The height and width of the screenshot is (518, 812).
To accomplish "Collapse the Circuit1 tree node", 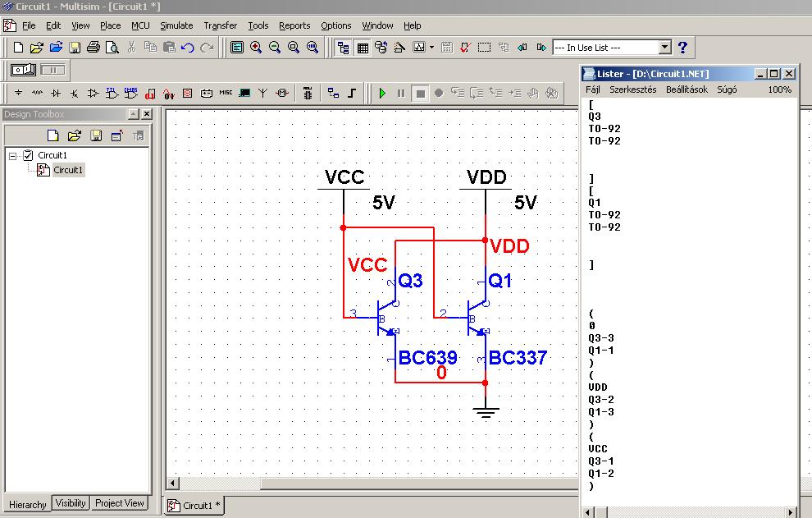I will [13, 155].
